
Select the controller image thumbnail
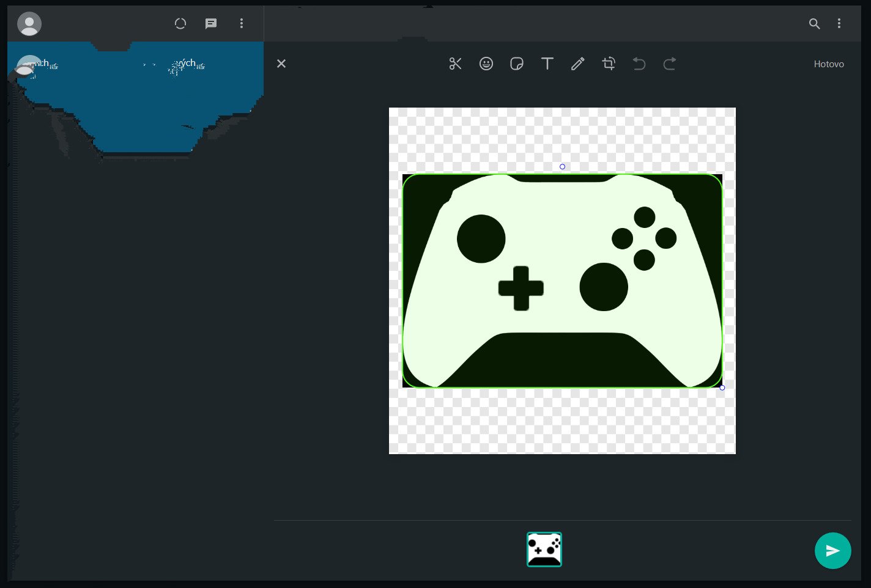point(544,549)
